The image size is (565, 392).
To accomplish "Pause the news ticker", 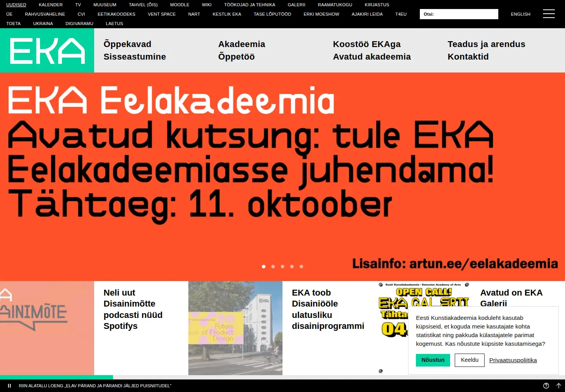I will coord(9,386).
